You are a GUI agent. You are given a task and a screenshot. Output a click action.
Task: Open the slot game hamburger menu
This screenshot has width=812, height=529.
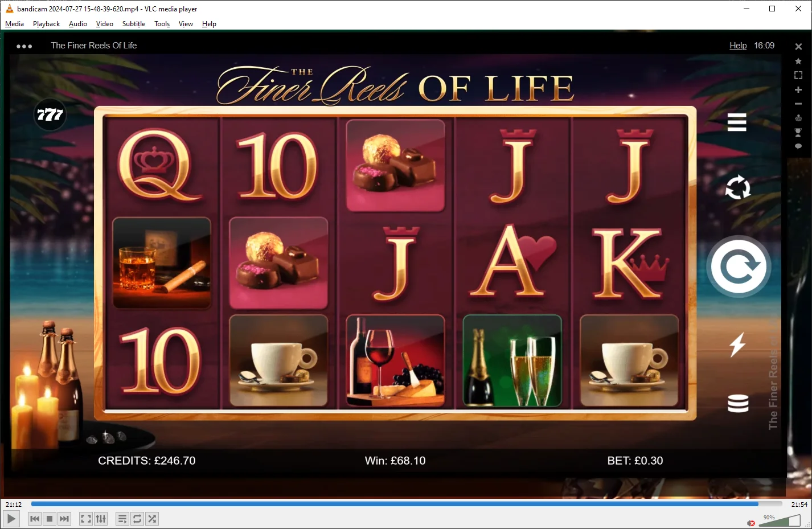[737, 122]
